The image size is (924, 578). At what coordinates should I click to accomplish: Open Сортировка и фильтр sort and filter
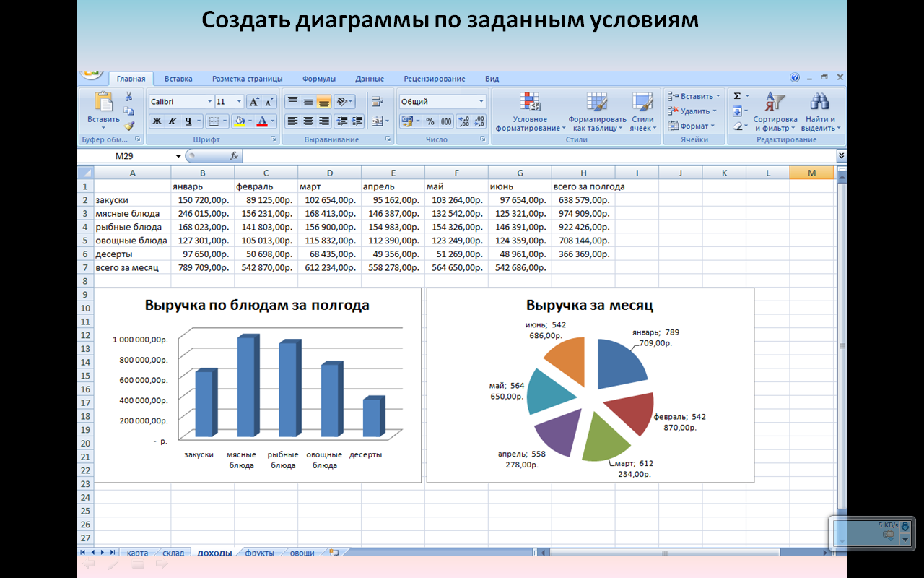[x=775, y=112]
